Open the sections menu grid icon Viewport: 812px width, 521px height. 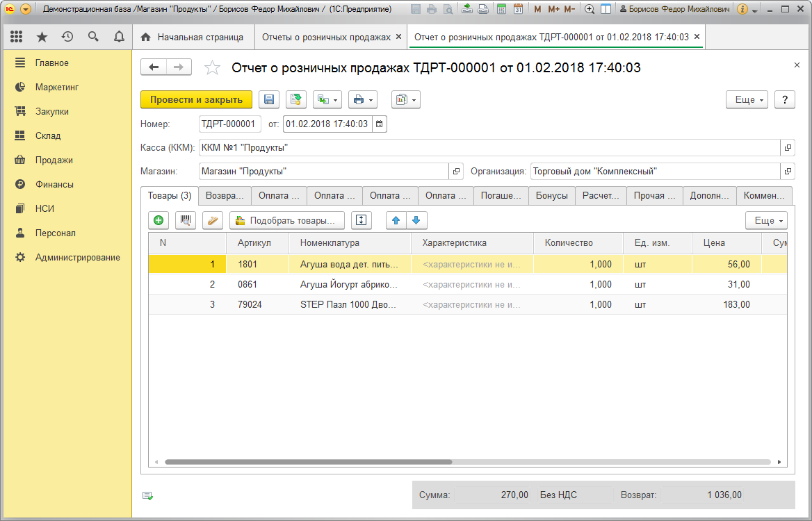(x=17, y=37)
